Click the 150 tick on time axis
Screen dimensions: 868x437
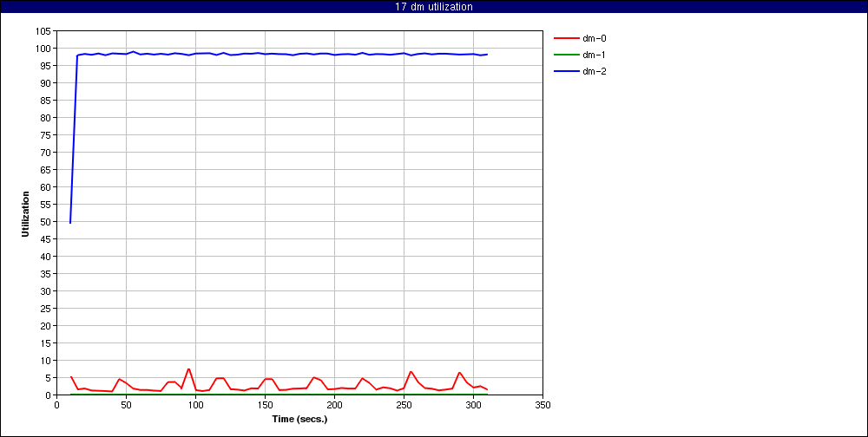tap(265, 405)
